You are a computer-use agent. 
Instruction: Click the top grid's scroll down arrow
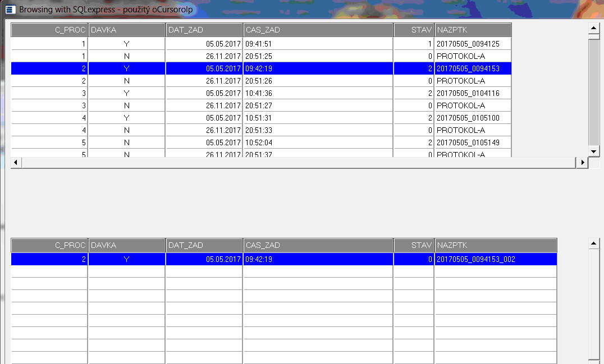tap(593, 151)
